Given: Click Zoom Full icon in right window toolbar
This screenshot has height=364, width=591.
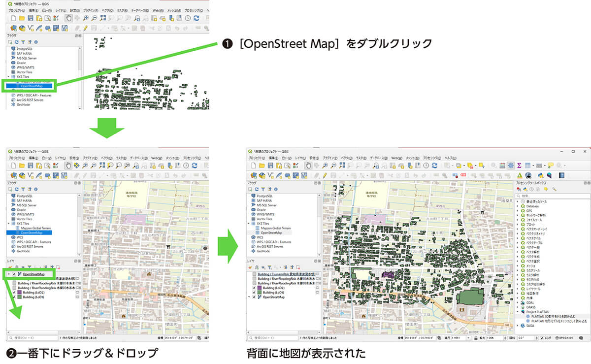Looking at the screenshot, I should [x=342, y=165].
